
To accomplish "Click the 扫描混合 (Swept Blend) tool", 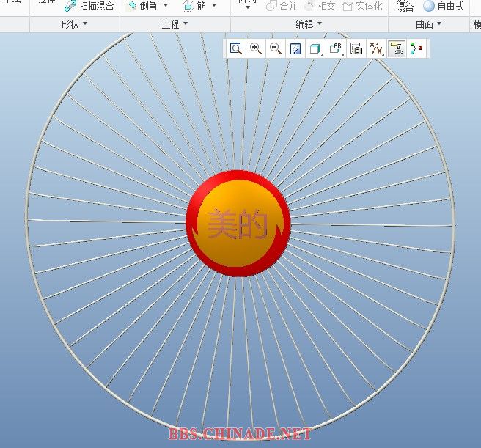I will pyautogui.click(x=89, y=6).
